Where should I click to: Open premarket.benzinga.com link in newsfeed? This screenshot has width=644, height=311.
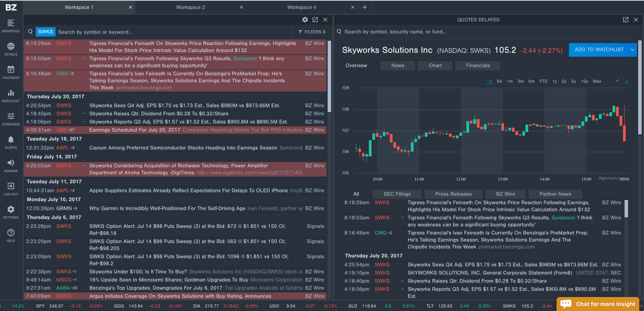click(x=144, y=88)
